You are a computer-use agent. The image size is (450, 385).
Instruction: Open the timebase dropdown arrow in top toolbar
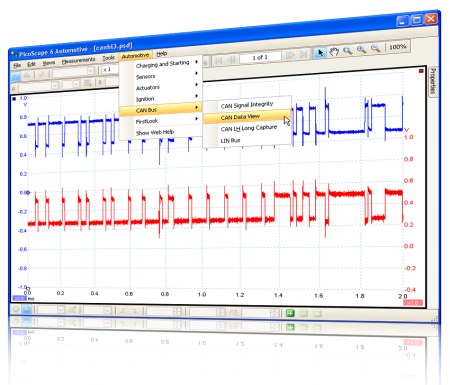[x=91, y=71]
